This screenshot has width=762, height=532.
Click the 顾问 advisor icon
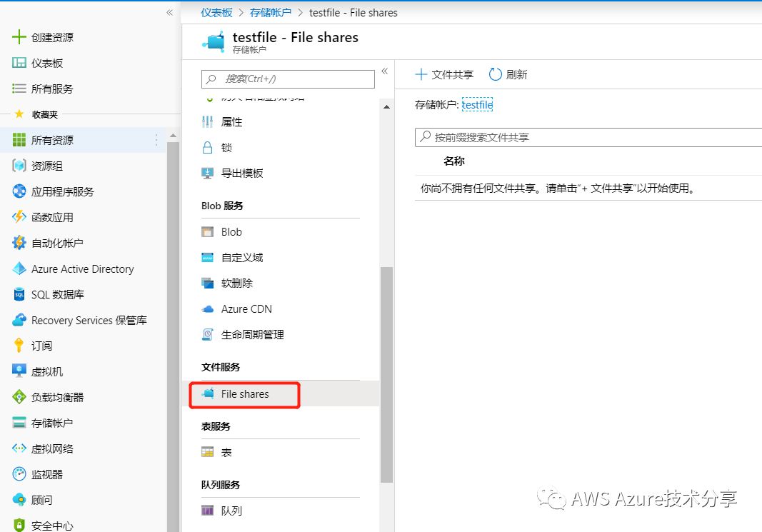pos(19,499)
